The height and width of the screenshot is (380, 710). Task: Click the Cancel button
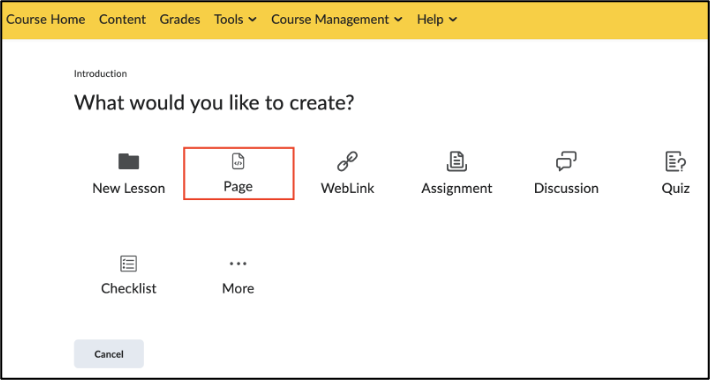coord(109,354)
